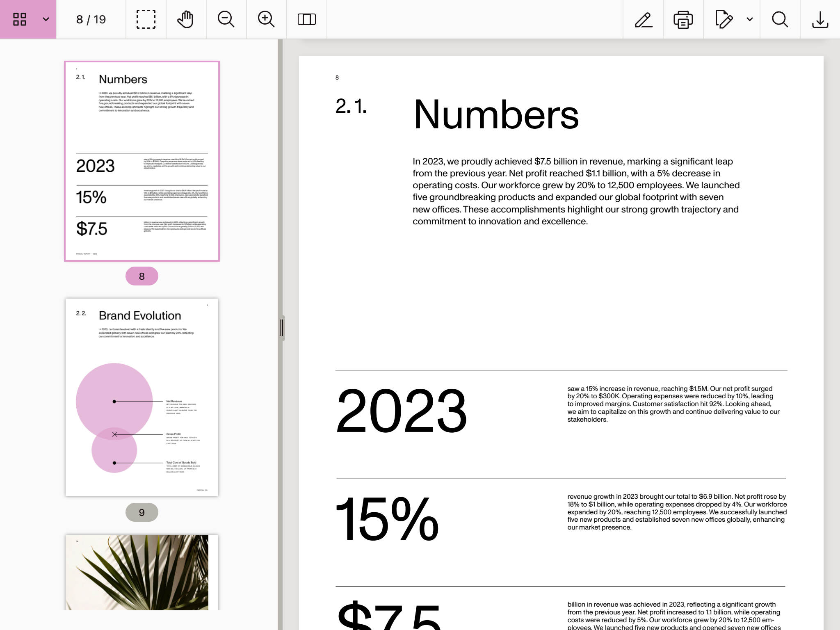Zoom out with the minus magnifier
Screen dimensions: 840x630
(226, 19)
